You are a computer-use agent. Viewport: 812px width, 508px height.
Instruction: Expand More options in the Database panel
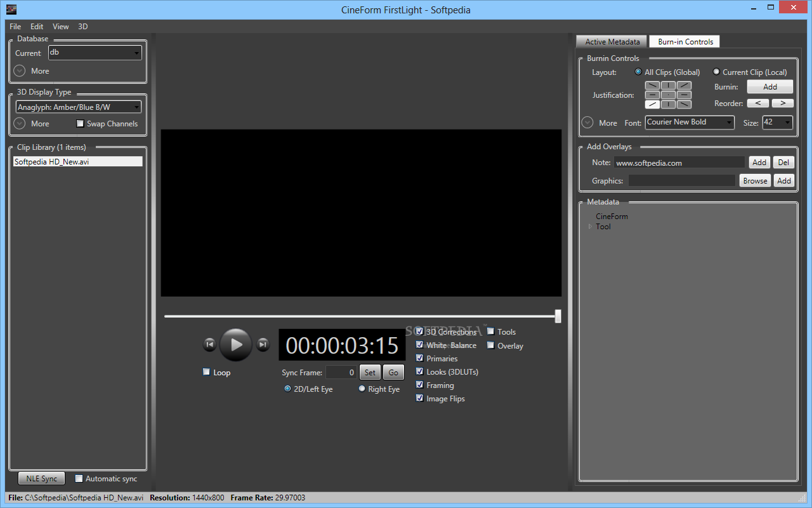pyautogui.click(x=20, y=70)
